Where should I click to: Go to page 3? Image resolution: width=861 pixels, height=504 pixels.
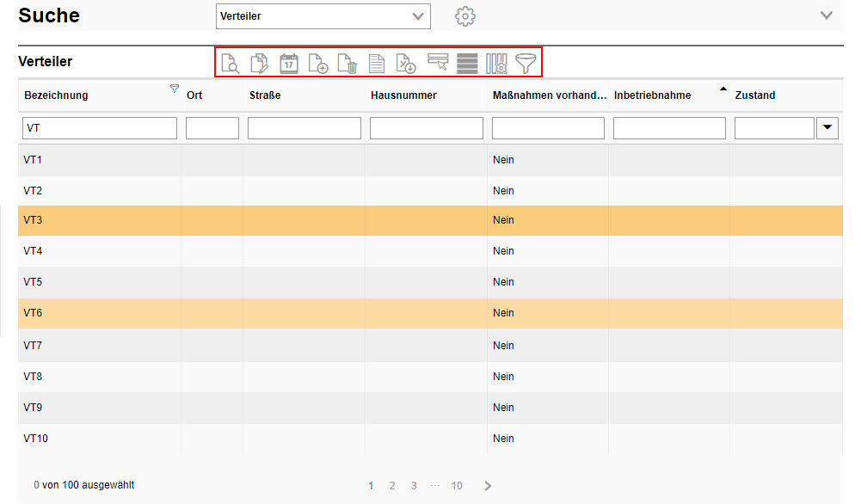pos(414,486)
